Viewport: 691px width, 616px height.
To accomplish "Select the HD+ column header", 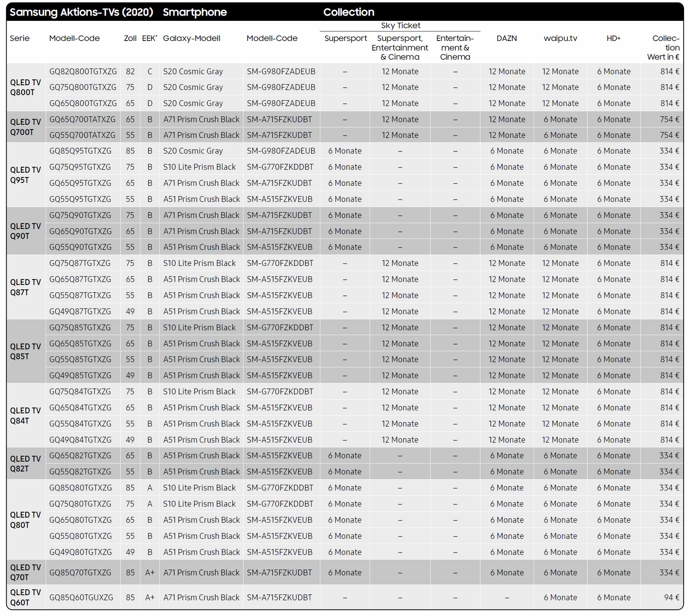I will click(613, 38).
